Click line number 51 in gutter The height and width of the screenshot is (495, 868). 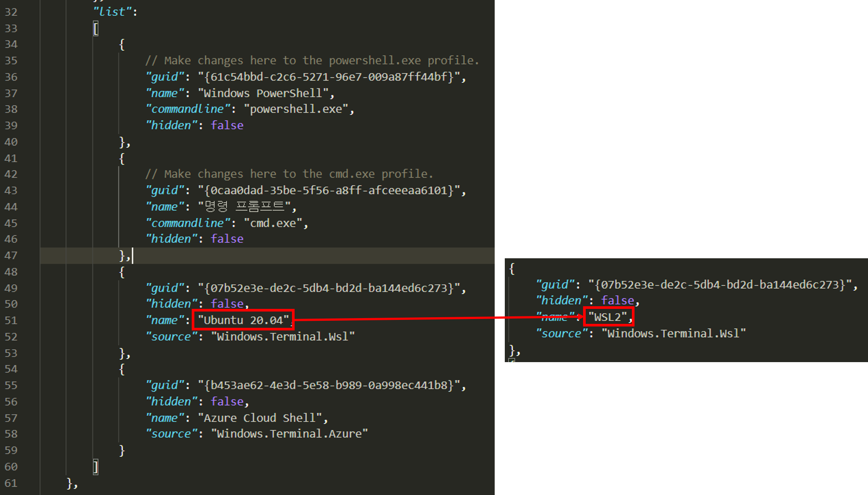coord(11,321)
